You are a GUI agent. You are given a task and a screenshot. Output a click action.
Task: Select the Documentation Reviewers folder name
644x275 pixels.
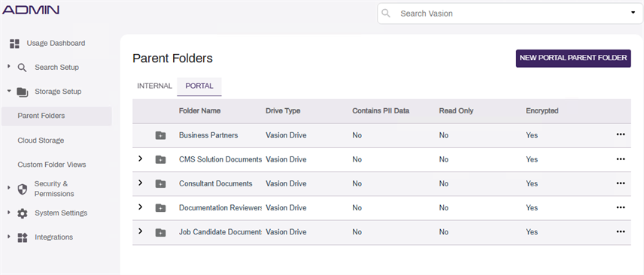(220, 208)
